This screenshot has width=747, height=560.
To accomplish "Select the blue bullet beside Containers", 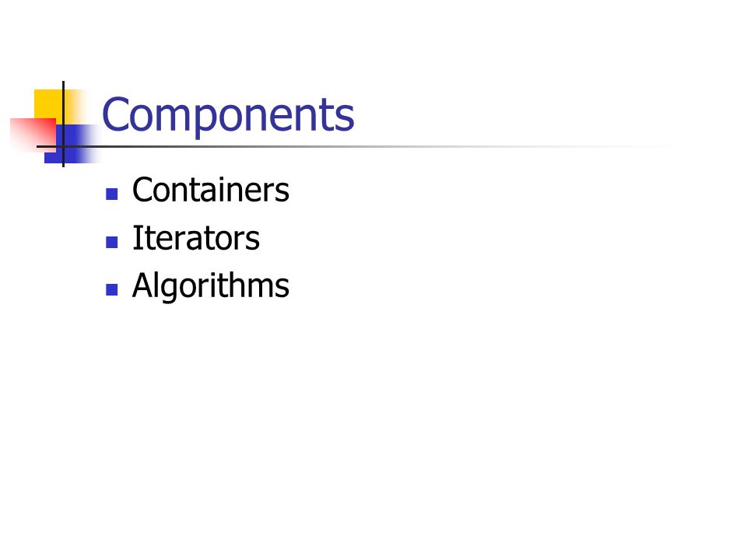I will (112, 194).
